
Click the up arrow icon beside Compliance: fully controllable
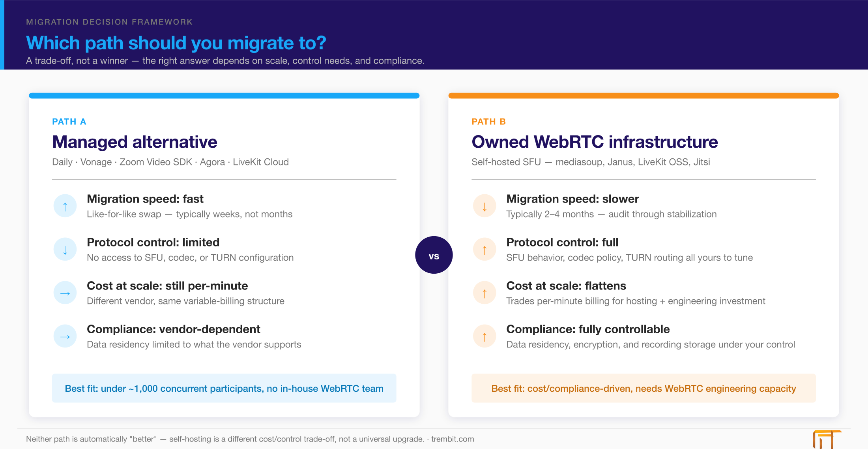[x=485, y=336]
